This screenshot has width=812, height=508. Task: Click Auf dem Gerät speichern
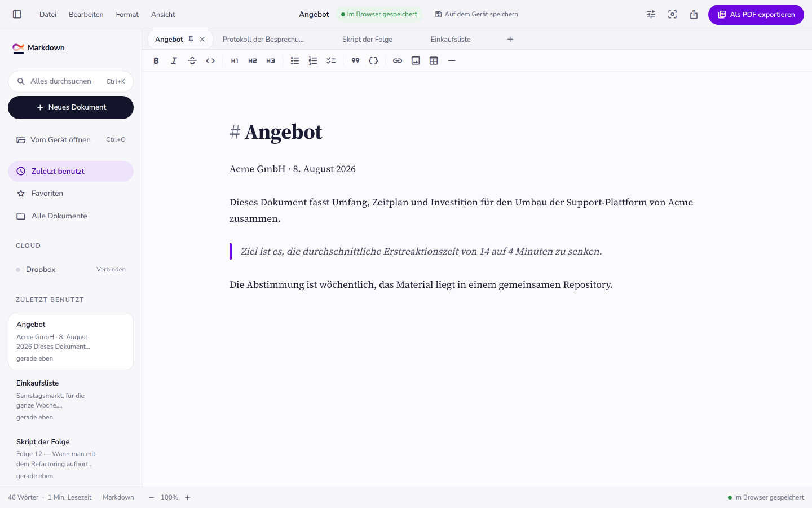(476, 15)
